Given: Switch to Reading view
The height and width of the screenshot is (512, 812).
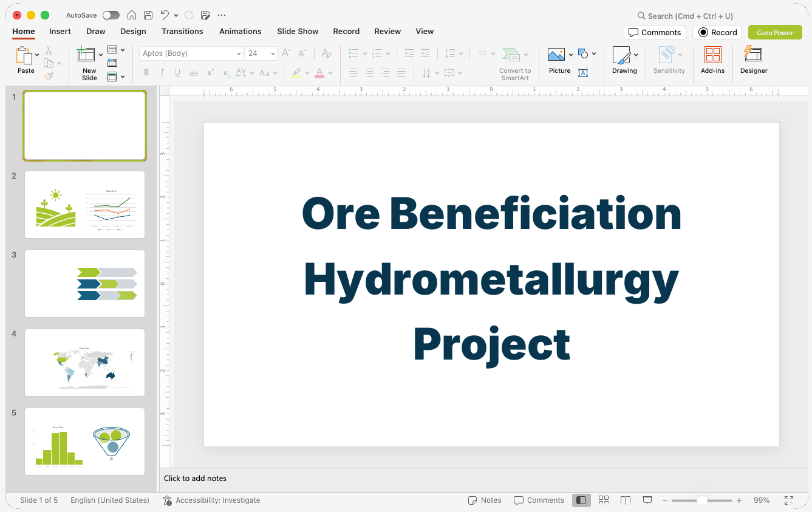Looking at the screenshot, I should [x=626, y=500].
